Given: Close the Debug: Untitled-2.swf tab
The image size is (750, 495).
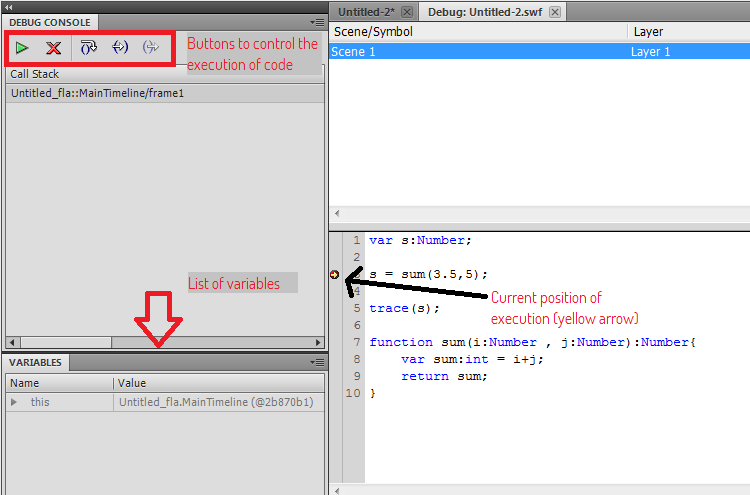Looking at the screenshot, I should (555, 12).
